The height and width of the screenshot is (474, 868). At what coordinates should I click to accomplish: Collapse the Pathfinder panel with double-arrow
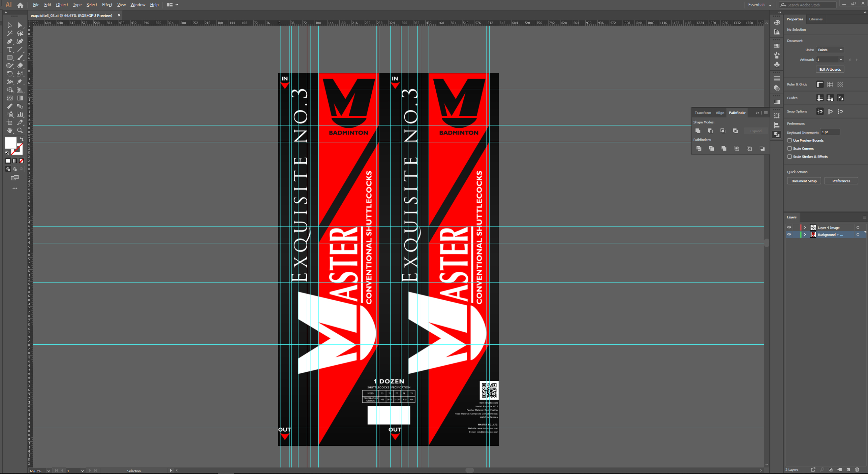pyautogui.click(x=757, y=113)
